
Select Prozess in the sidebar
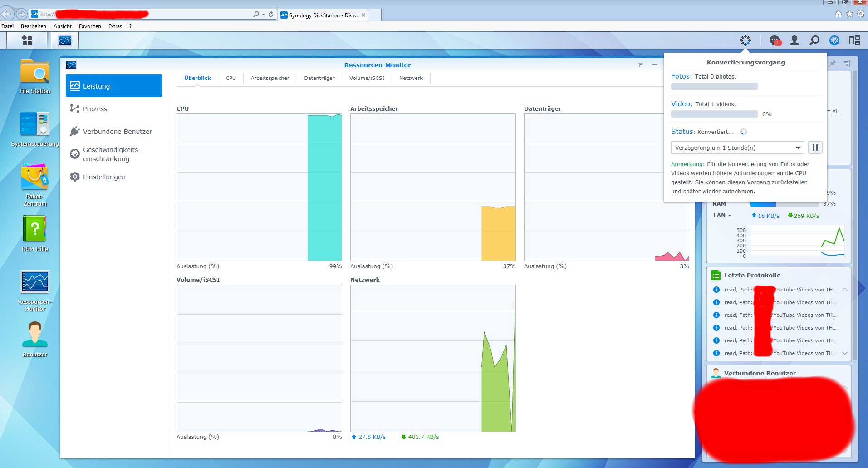pos(95,109)
